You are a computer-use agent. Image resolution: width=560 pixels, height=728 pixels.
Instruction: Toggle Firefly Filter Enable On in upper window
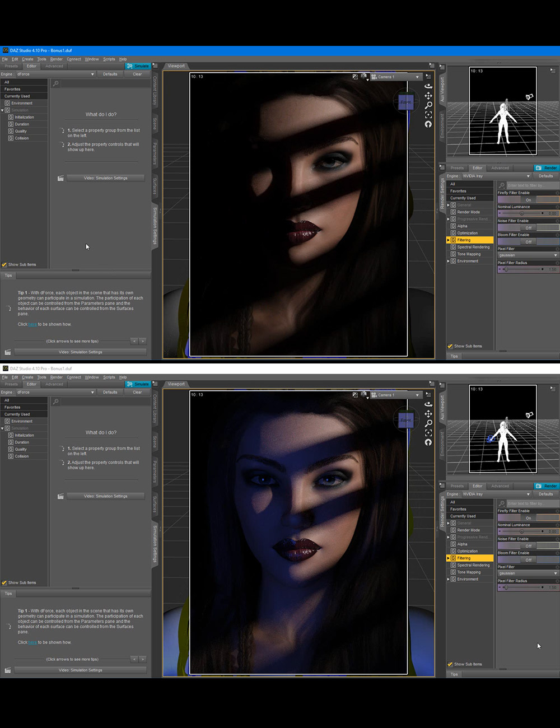(528, 200)
